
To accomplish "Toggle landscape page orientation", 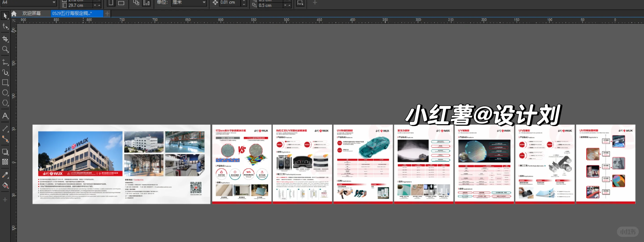I will (x=121, y=3).
